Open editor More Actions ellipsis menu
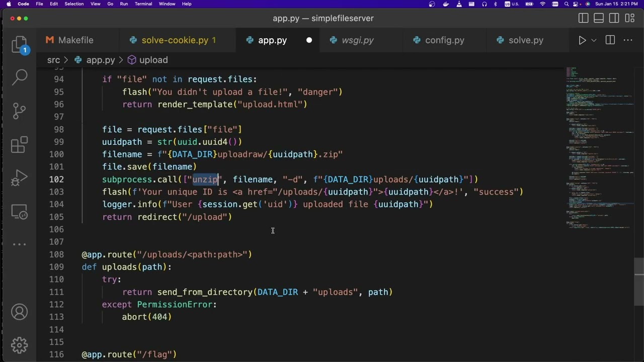This screenshot has height=362, width=644. tap(628, 40)
